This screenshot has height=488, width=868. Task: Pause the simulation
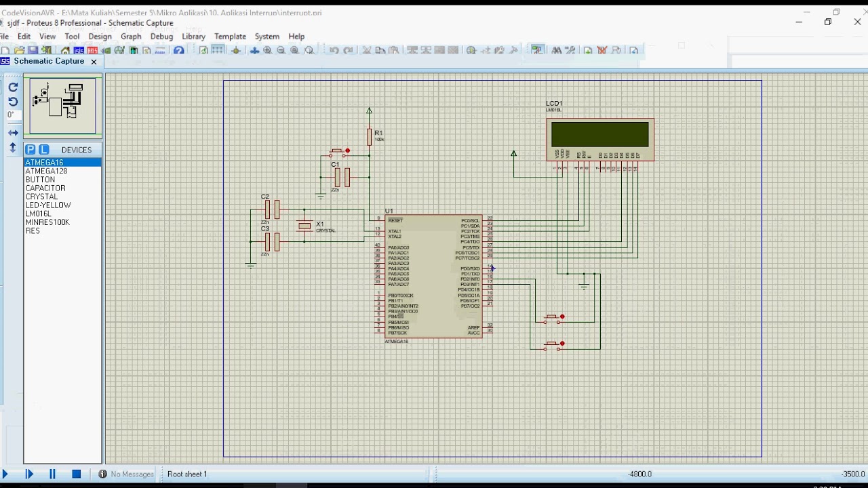click(x=52, y=474)
